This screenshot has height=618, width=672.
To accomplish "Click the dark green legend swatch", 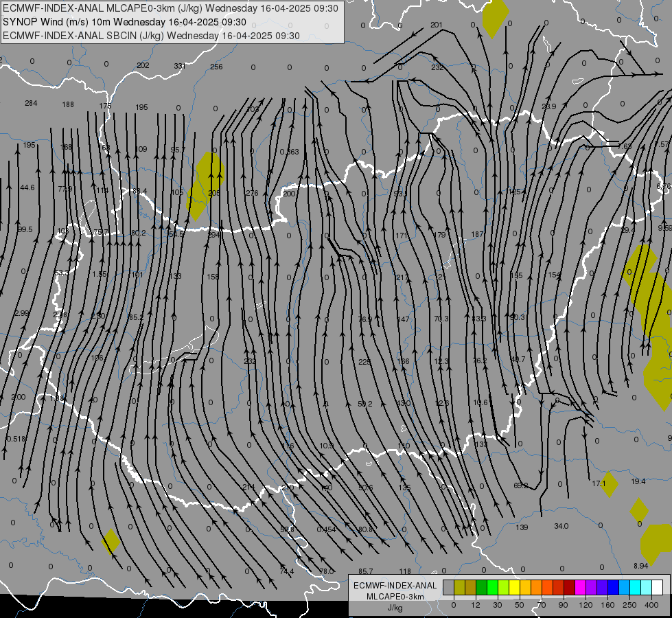I will coord(481,587).
